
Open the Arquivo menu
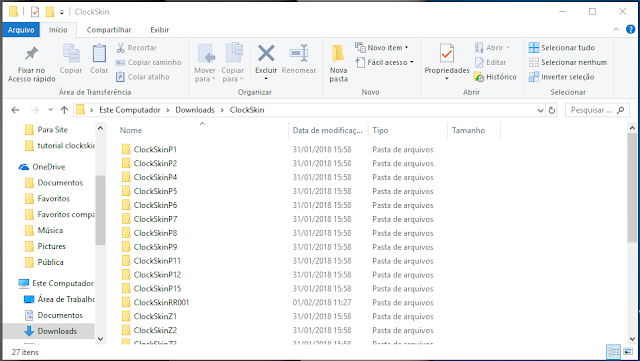pos(21,30)
